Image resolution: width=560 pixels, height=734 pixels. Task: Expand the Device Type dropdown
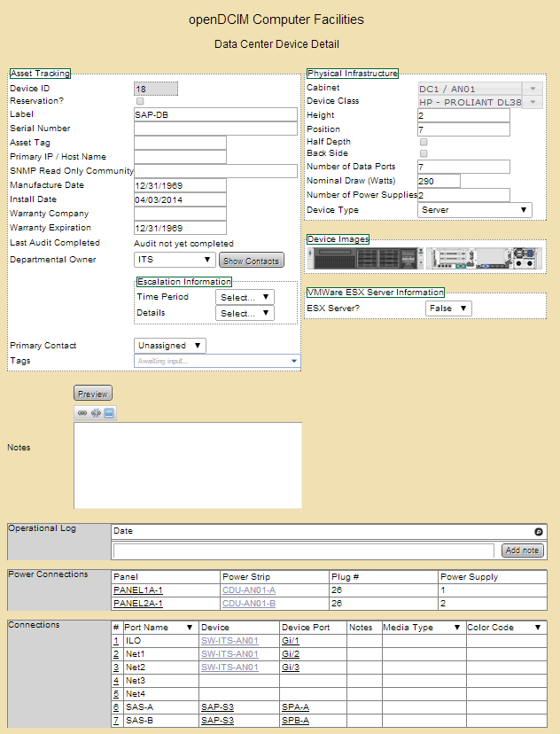click(474, 210)
